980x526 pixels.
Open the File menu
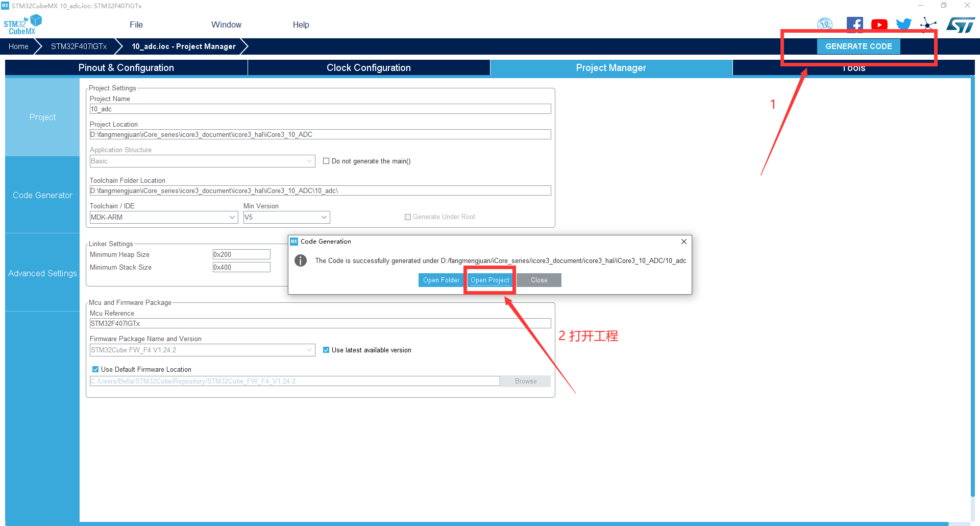(x=136, y=25)
